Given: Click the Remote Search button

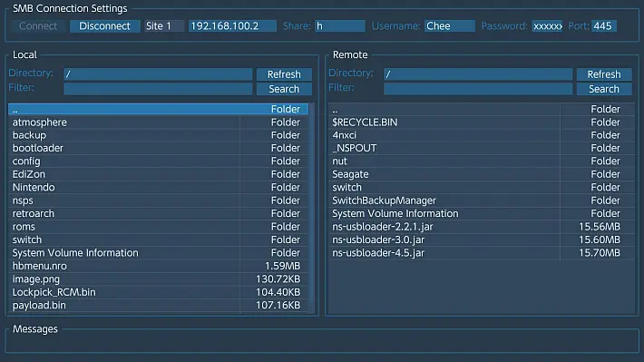Looking at the screenshot, I should coord(604,89).
